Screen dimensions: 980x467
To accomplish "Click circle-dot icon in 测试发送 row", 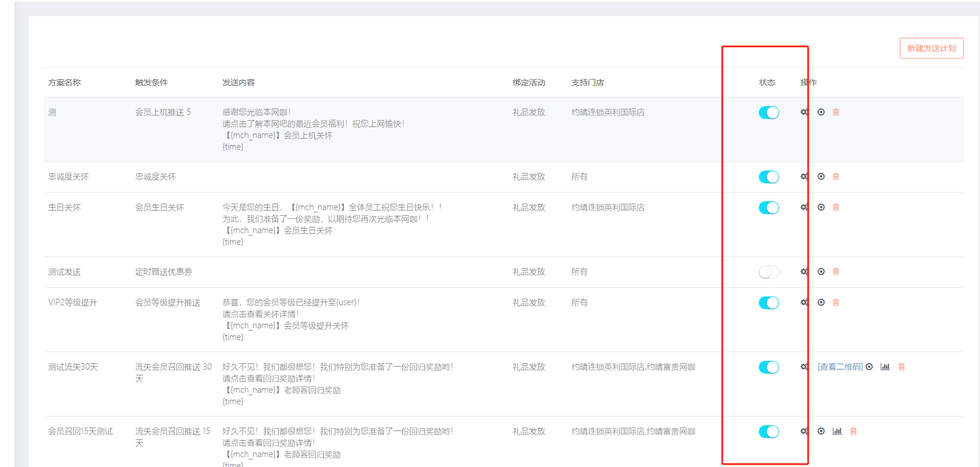I will tap(821, 271).
